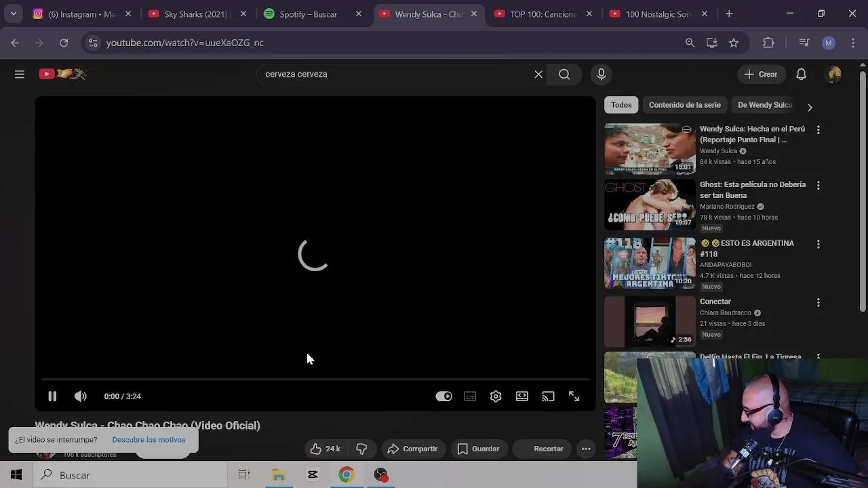868x488 pixels.
Task: Open Chrome tab search dropdown
Action: pyautogui.click(x=13, y=14)
